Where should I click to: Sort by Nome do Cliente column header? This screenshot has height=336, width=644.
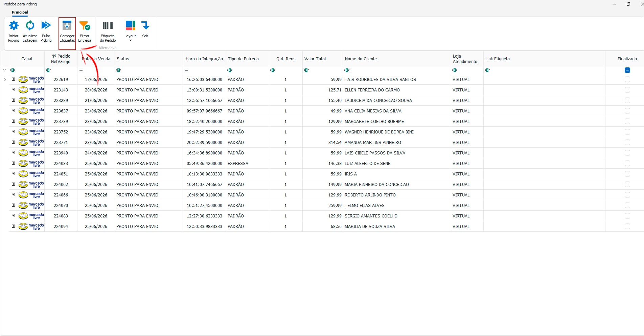(397, 59)
